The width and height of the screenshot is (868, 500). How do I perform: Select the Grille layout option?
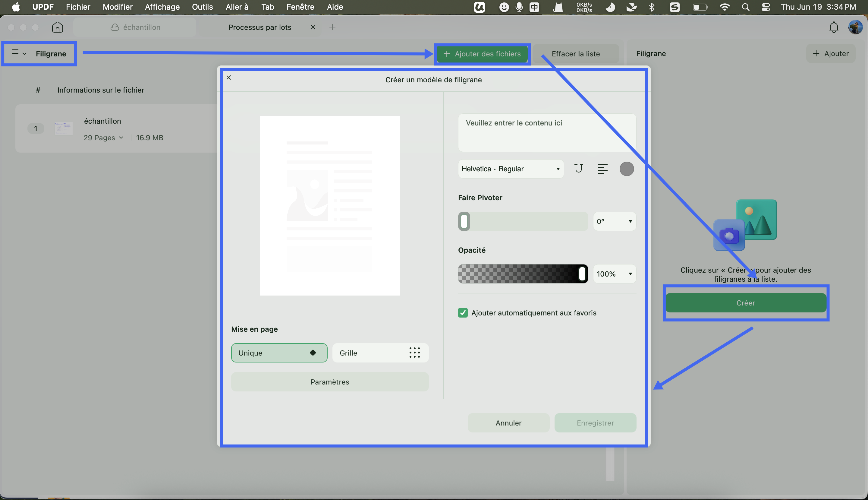pos(380,353)
